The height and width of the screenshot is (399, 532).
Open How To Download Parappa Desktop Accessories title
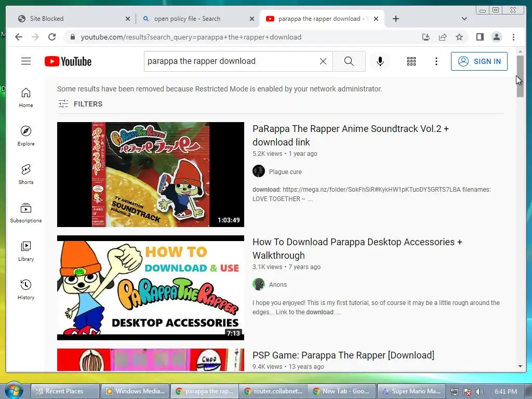357,249
